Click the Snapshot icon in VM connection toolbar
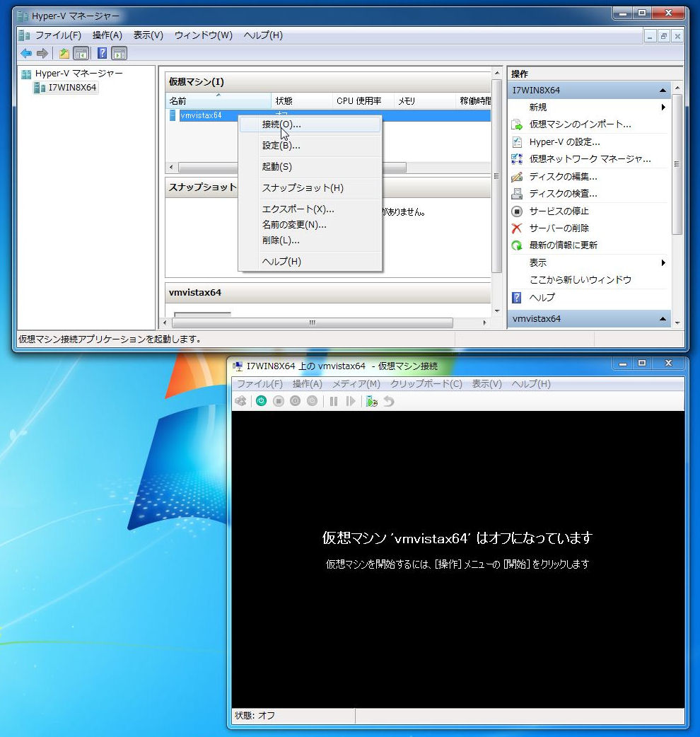Viewport: 700px width, 737px height. [x=372, y=401]
